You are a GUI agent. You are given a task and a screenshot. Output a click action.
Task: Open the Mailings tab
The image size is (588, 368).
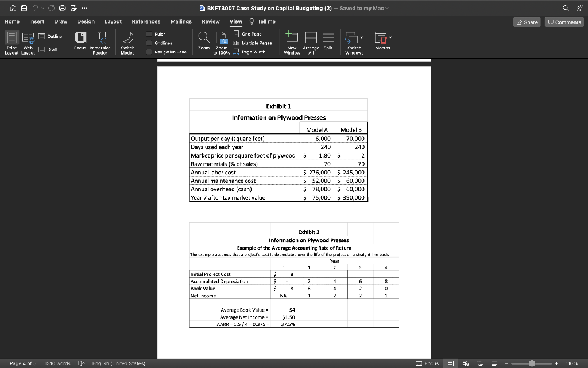pyautogui.click(x=181, y=21)
